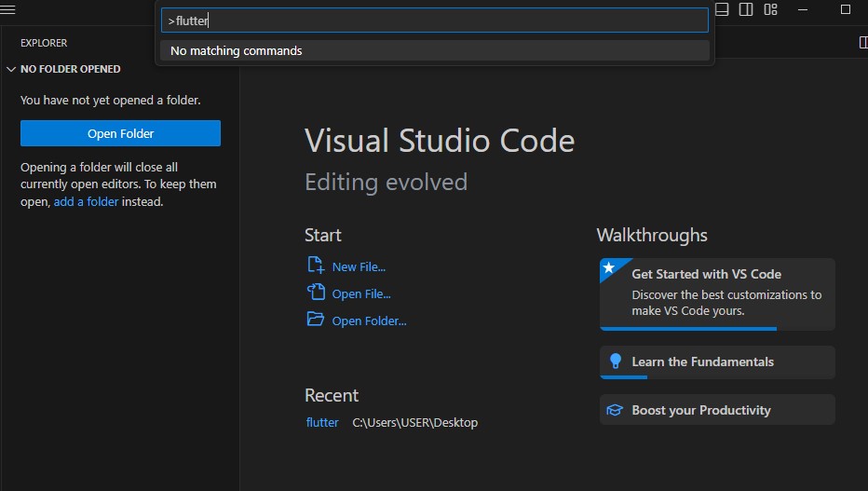Click the Open Folder icon under Start
The image size is (868, 491).
[316, 319]
